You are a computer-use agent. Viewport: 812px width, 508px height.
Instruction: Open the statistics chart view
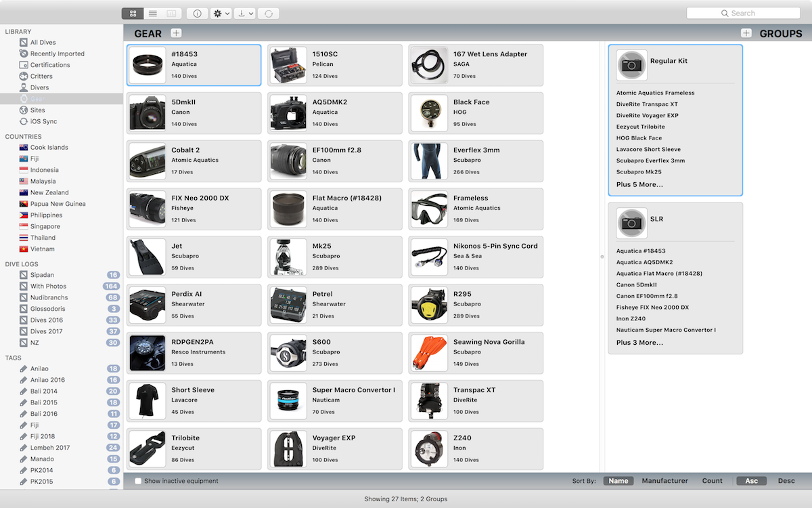pos(172,14)
